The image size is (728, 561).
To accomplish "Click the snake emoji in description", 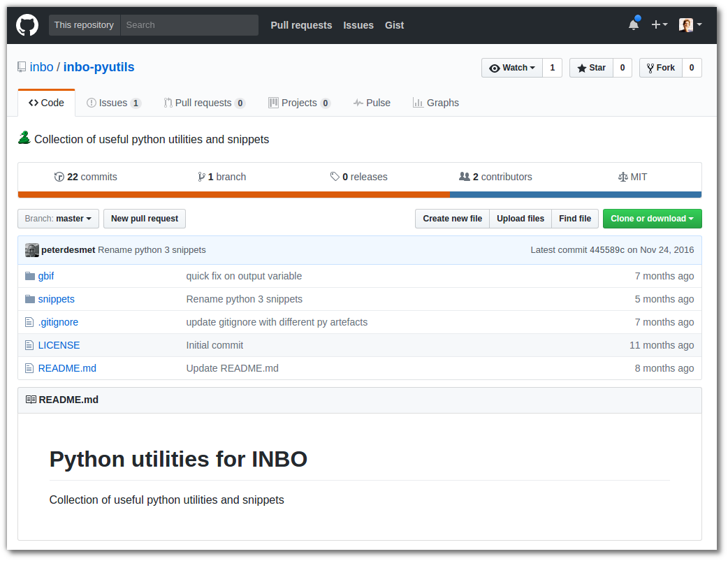I will pyautogui.click(x=24, y=138).
